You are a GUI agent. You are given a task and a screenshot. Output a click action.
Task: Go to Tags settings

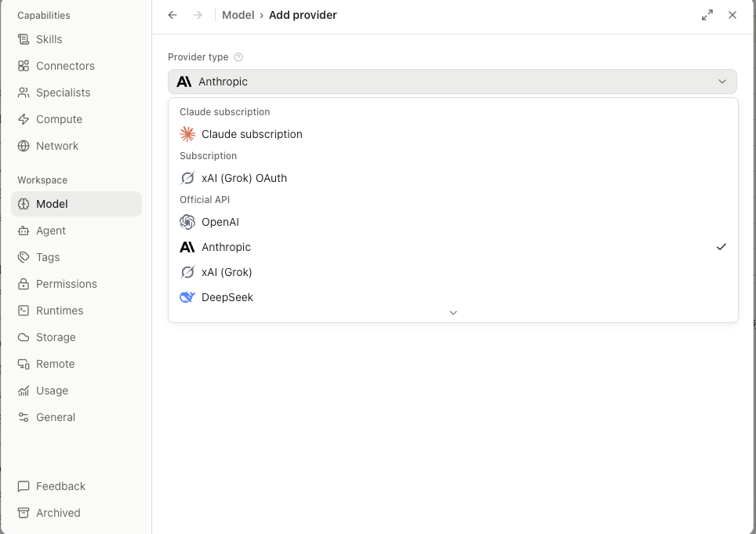(76, 257)
